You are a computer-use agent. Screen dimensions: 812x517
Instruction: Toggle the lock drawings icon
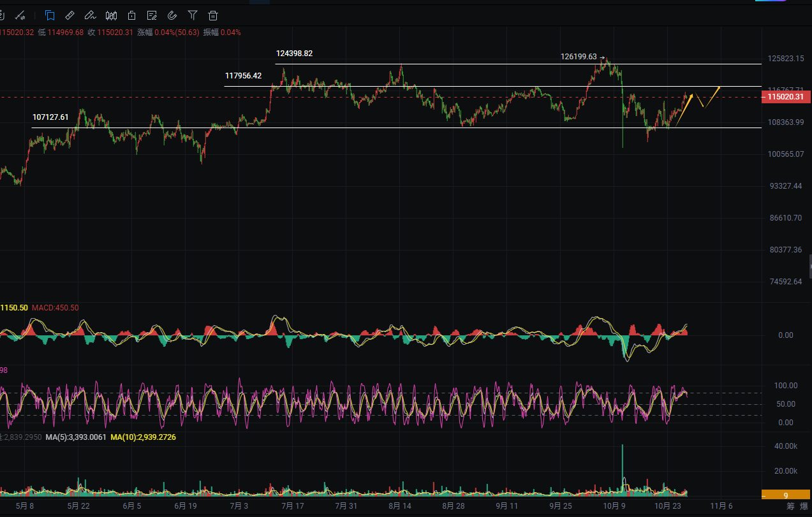click(131, 15)
